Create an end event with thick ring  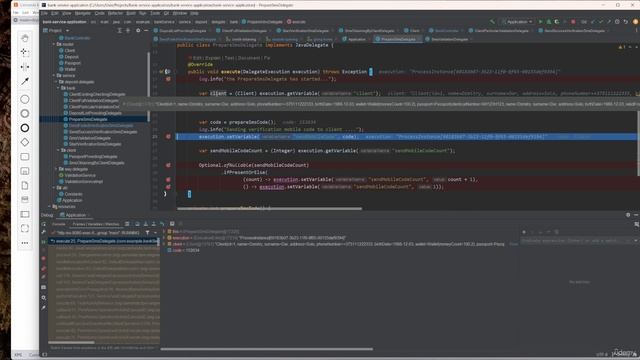point(25,128)
